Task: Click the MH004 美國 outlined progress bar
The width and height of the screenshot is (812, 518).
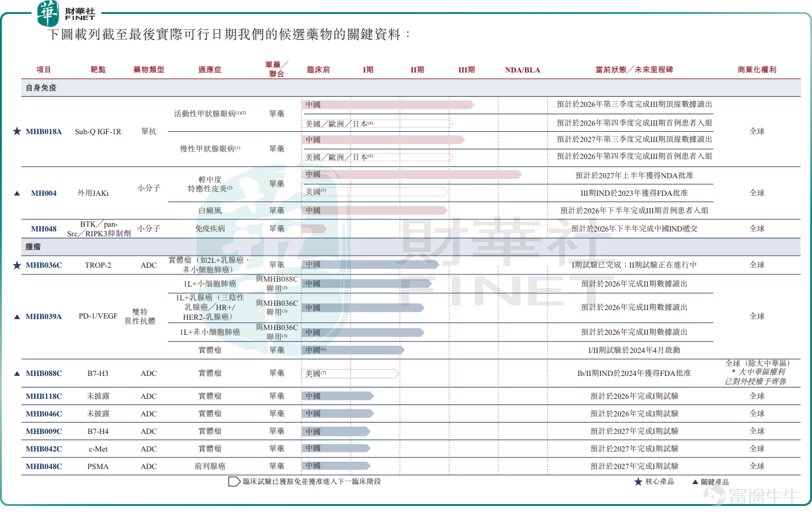Action: point(375,192)
